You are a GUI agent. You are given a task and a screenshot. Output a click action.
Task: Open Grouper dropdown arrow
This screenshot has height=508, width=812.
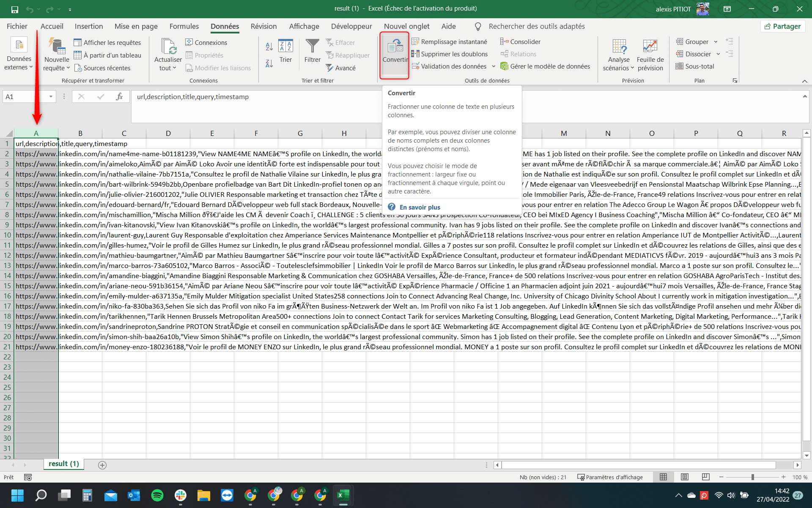point(716,41)
